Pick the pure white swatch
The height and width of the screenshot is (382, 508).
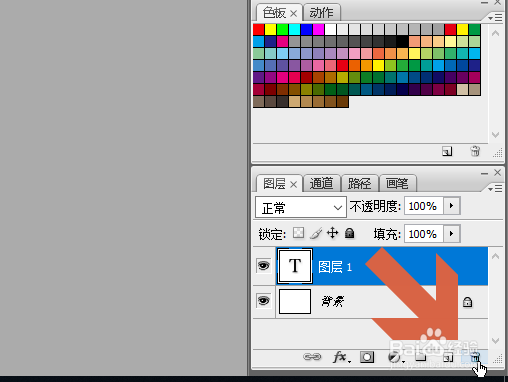pyautogui.click(x=331, y=30)
